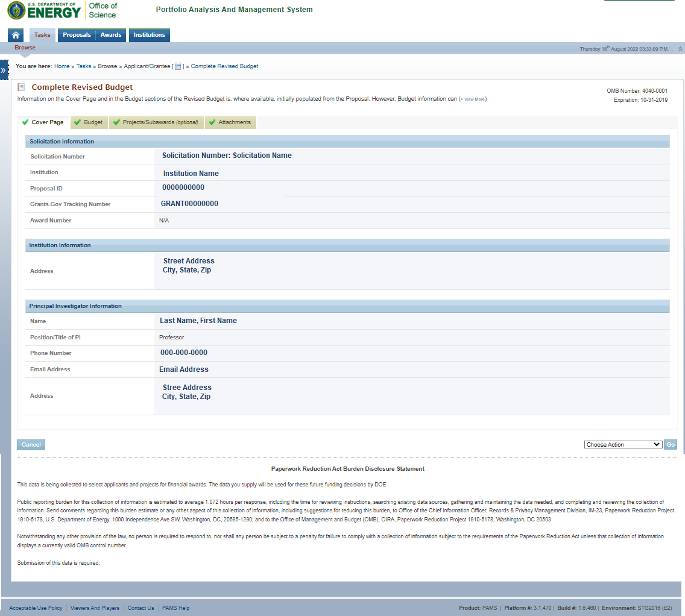Open the Proposals menu tab
685x616 pixels.
(x=77, y=35)
